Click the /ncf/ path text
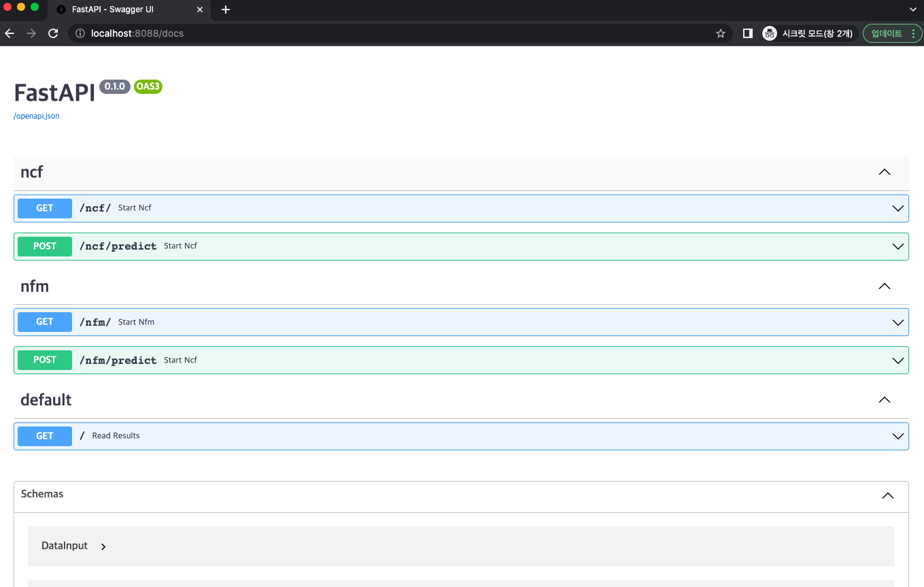The image size is (924, 587). click(x=95, y=208)
